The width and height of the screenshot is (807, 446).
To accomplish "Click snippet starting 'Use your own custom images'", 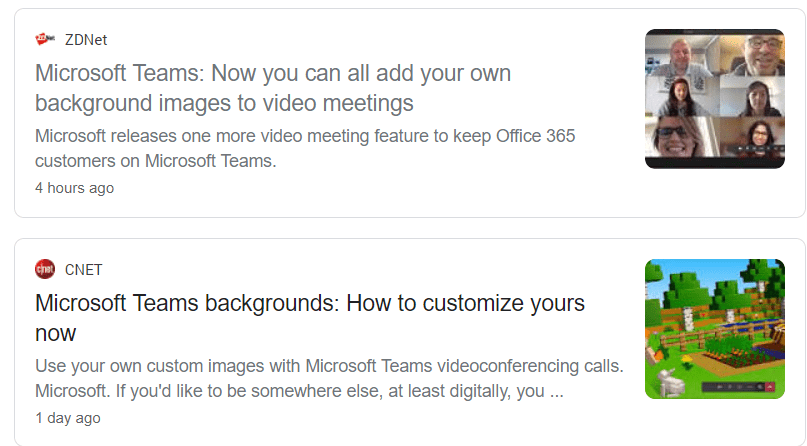I will [329, 378].
